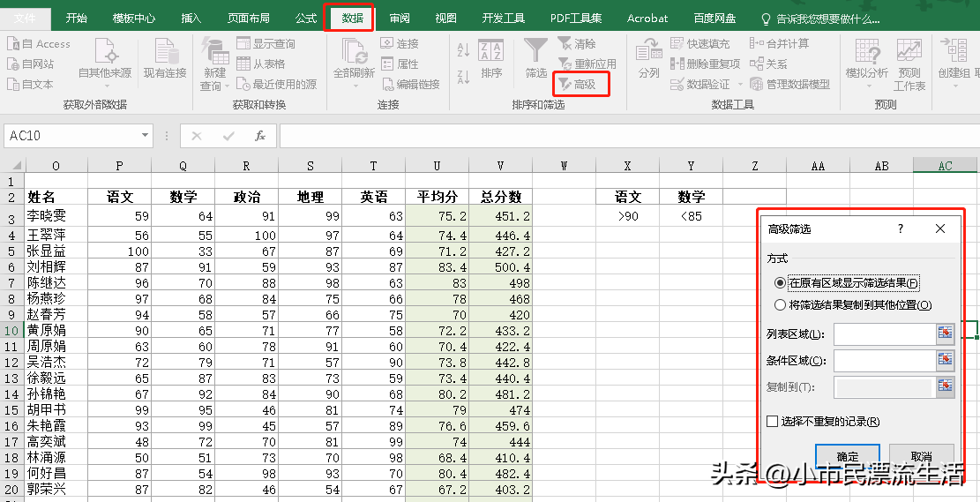Click 删除重复项 remove duplicates
980x502 pixels.
coord(705,64)
